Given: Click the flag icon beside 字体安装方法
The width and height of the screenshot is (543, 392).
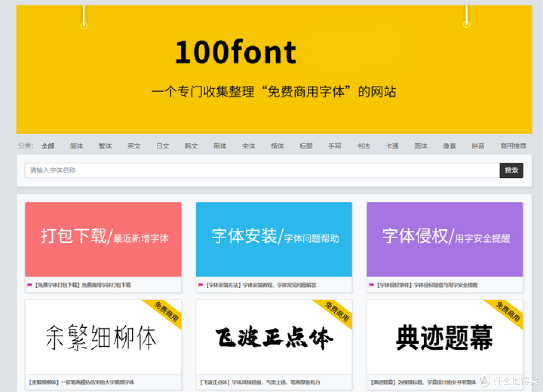Looking at the screenshot, I should click(200, 285).
